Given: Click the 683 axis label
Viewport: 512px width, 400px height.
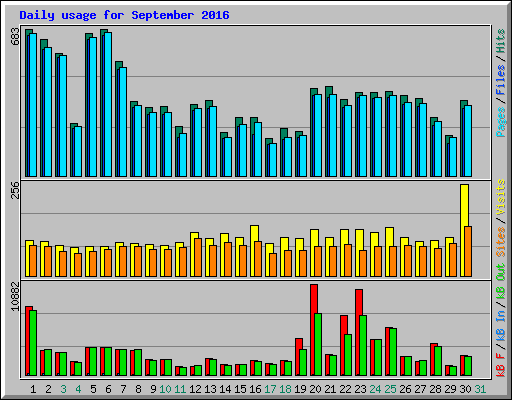Looking at the screenshot, I should pos(15,37).
